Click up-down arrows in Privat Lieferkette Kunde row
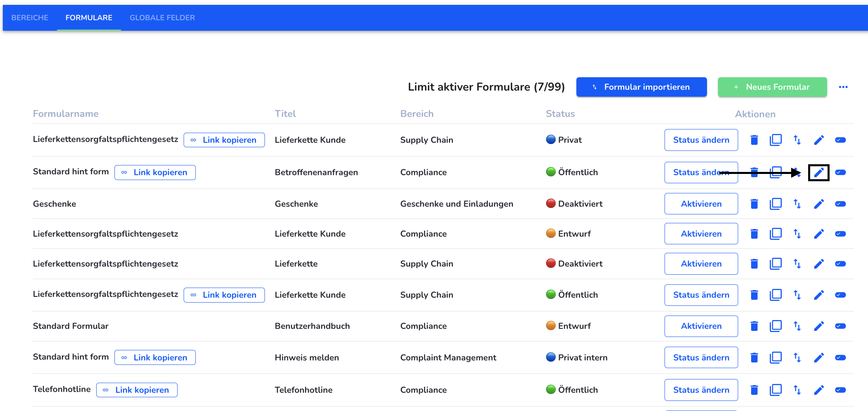Screen dimensions: 868x411 [x=797, y=140]
